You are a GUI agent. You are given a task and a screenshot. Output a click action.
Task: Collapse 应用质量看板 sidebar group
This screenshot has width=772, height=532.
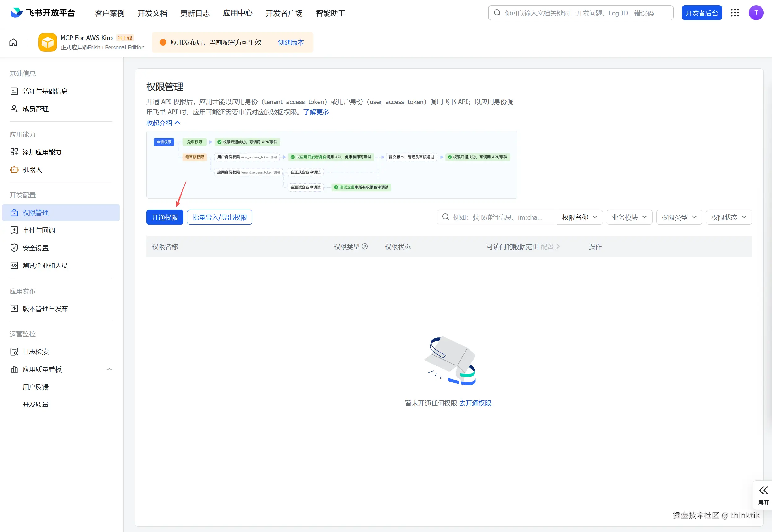109,369
